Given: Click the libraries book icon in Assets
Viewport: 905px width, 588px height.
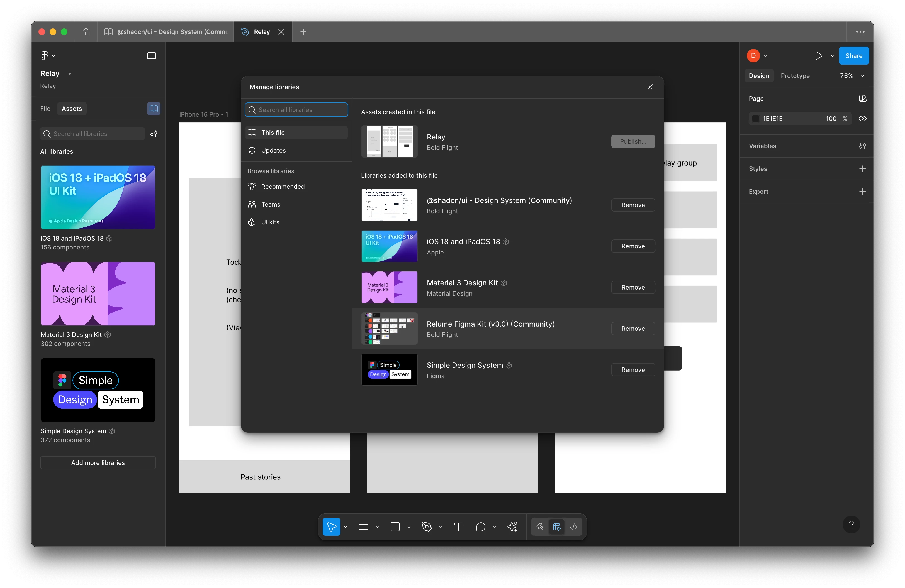Looking at the screenshot, I should point(154,109).
